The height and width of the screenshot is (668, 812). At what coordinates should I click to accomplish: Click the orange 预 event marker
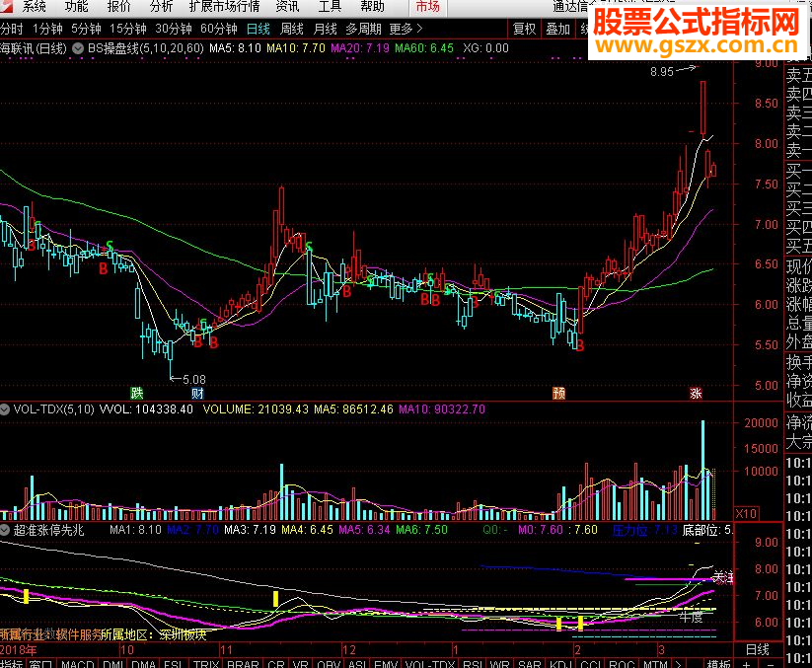pyautogui.click(x=558, y=393)
